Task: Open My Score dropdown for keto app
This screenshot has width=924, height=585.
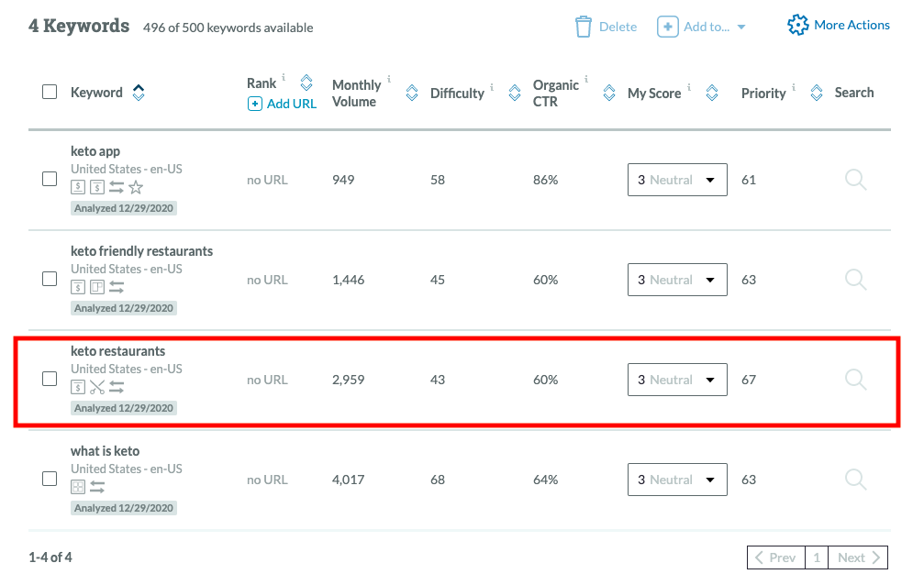Action: pos(677,180)
